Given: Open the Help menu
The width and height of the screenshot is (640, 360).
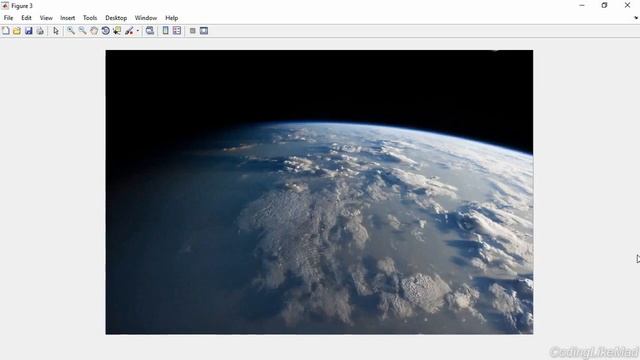Looking at the screenshot, I should pos(171,18).
